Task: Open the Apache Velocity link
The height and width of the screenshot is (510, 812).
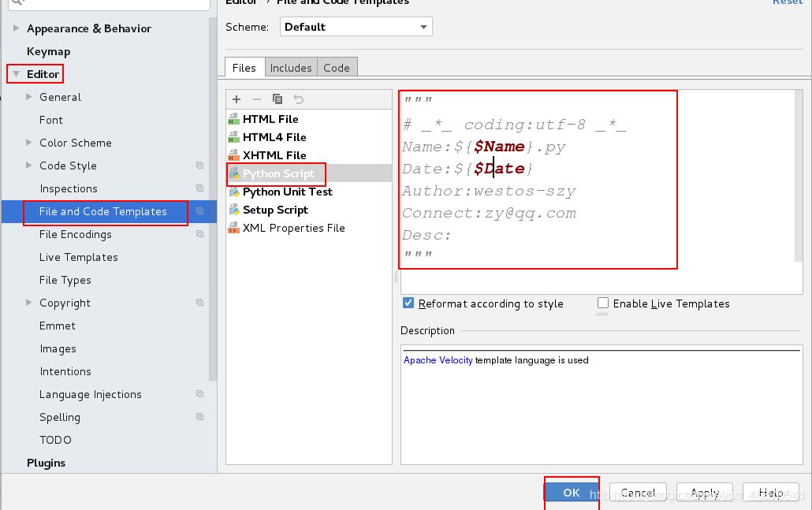Action: point(438,360)
